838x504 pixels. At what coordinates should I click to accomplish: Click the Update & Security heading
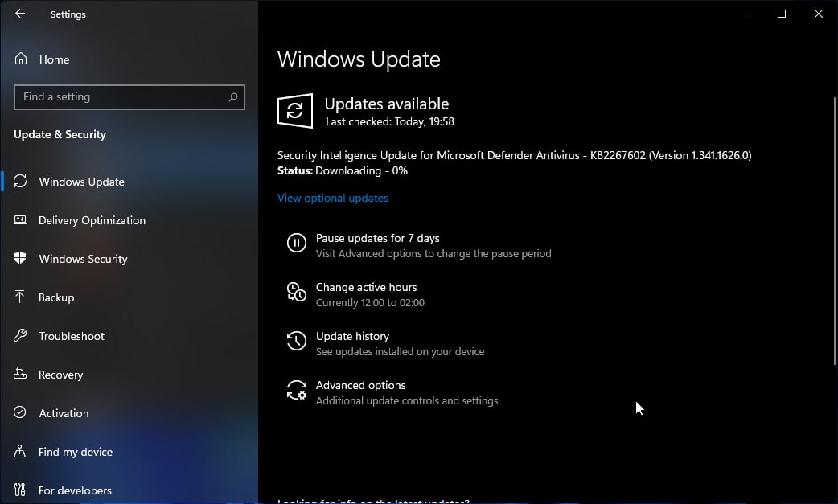[x=60, y=134]
